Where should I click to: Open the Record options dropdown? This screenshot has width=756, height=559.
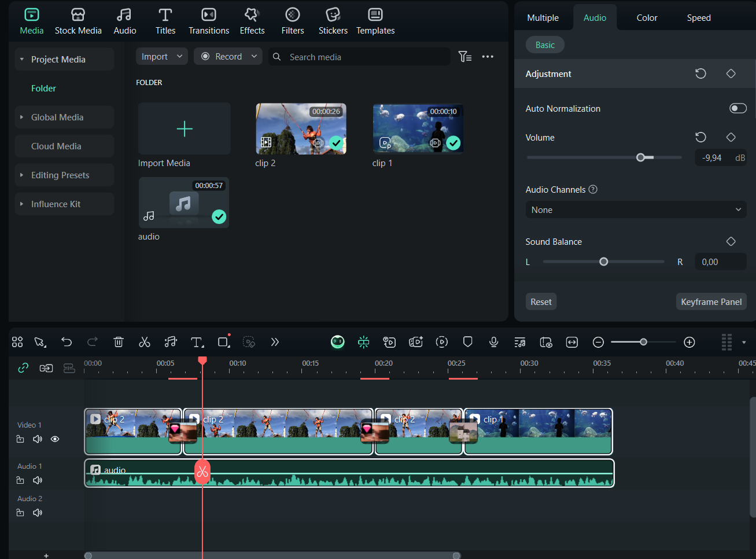[253, 56]
